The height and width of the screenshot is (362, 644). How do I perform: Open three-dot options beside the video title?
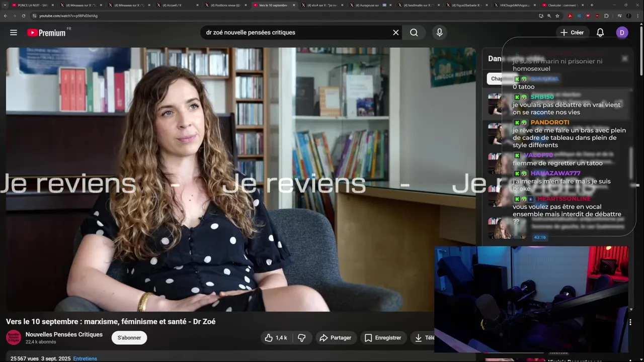click(630, 322)
